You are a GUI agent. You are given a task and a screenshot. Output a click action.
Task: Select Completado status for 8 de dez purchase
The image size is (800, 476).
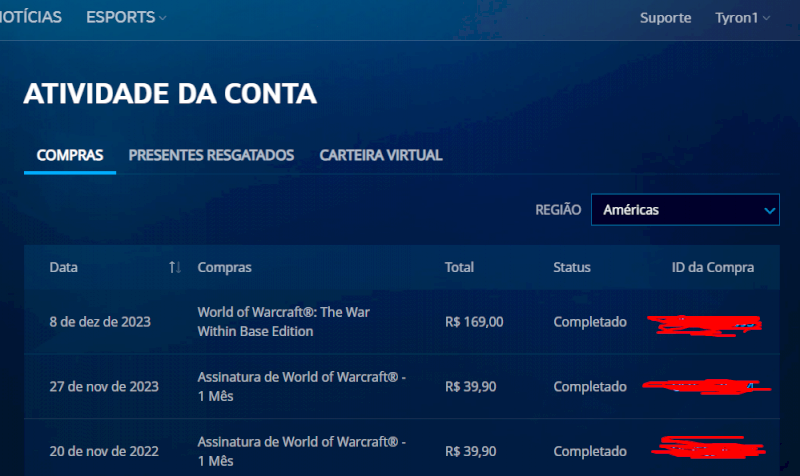(x=590, y=322)
